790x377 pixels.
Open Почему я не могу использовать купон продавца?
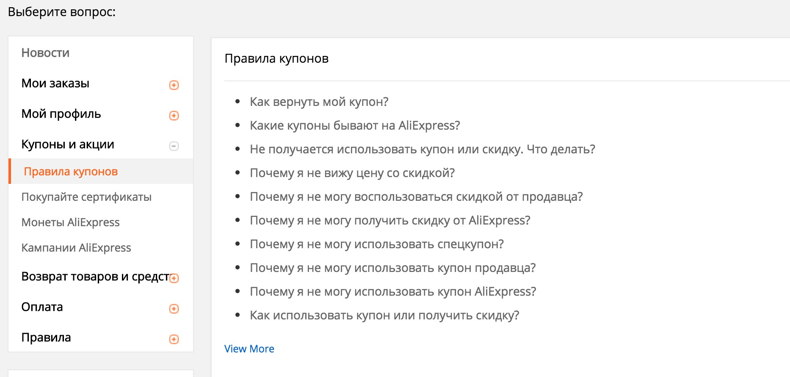coord(393,268)
